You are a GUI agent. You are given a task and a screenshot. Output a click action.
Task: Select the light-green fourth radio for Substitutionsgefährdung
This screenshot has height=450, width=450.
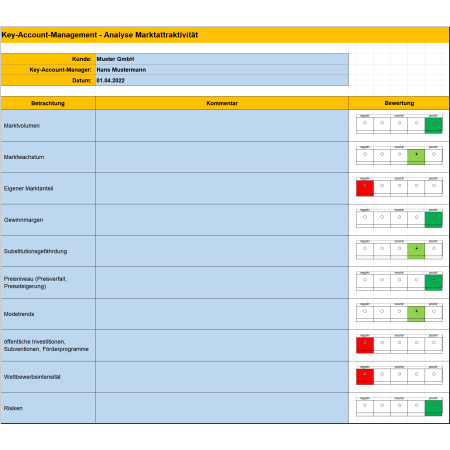coord(416,248)
